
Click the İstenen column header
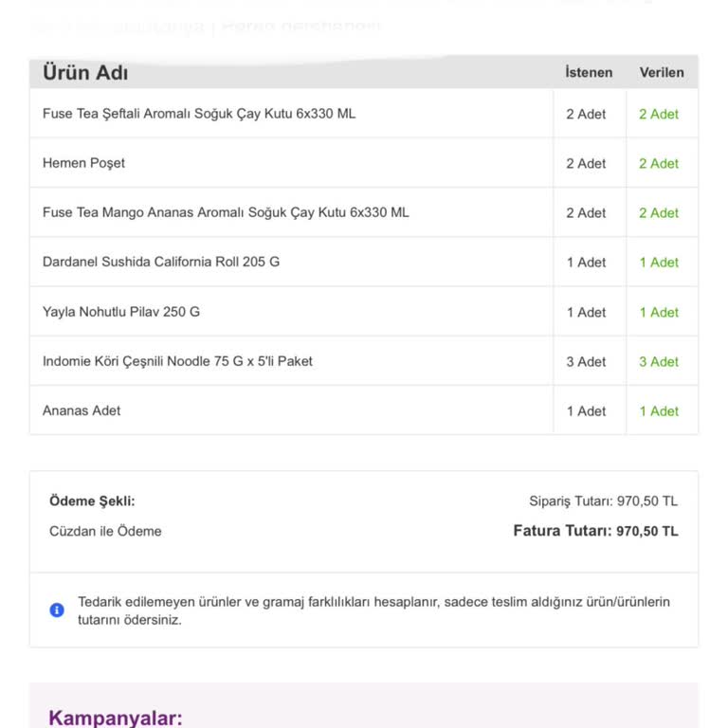coord(589,73)
